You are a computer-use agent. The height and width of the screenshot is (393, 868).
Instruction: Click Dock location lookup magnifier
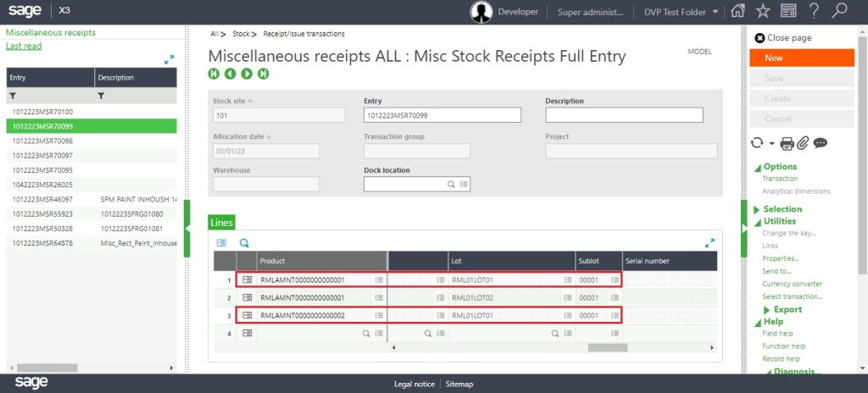[451, 185]
